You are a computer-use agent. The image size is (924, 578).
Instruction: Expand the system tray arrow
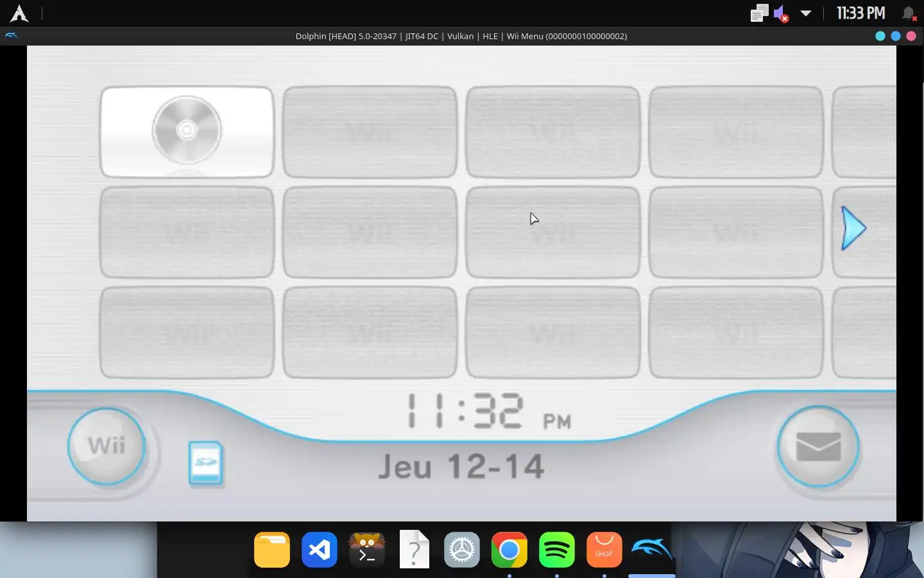(806, 13)
